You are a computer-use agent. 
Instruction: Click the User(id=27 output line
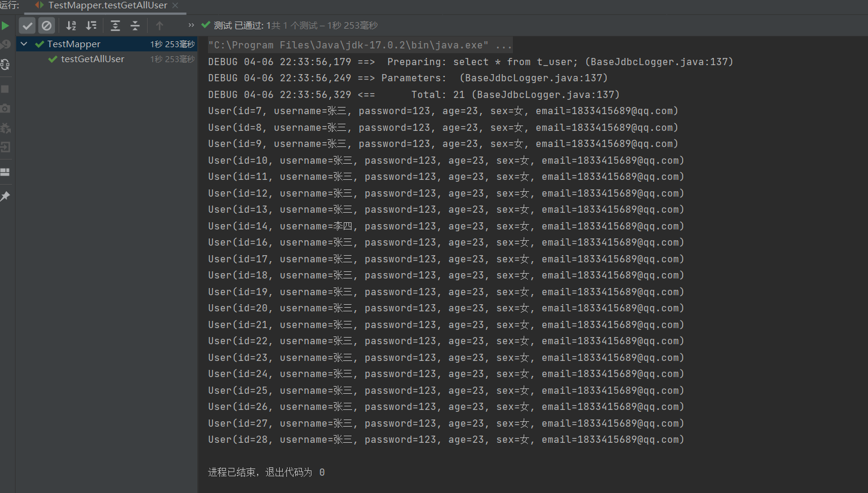pos(447,424)
